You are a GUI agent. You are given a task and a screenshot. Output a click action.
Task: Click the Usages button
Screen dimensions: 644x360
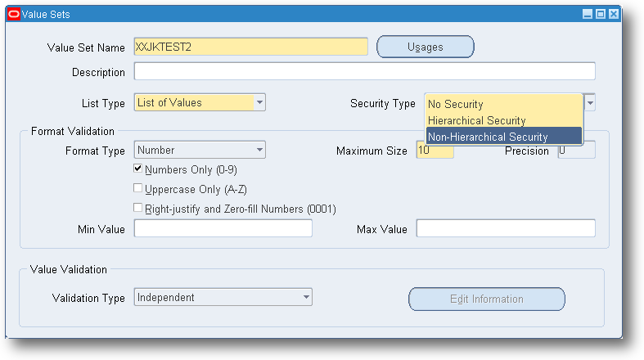coord(425,47)
